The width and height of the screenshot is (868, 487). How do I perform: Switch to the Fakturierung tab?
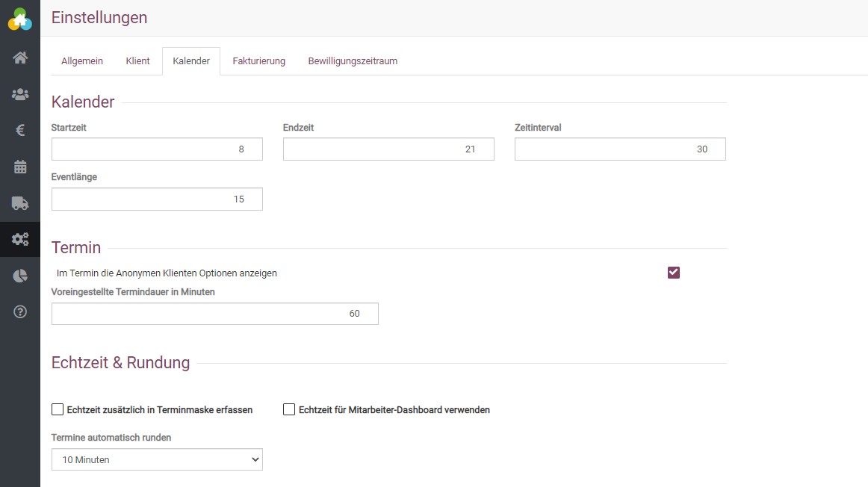[x=258, y=61]
